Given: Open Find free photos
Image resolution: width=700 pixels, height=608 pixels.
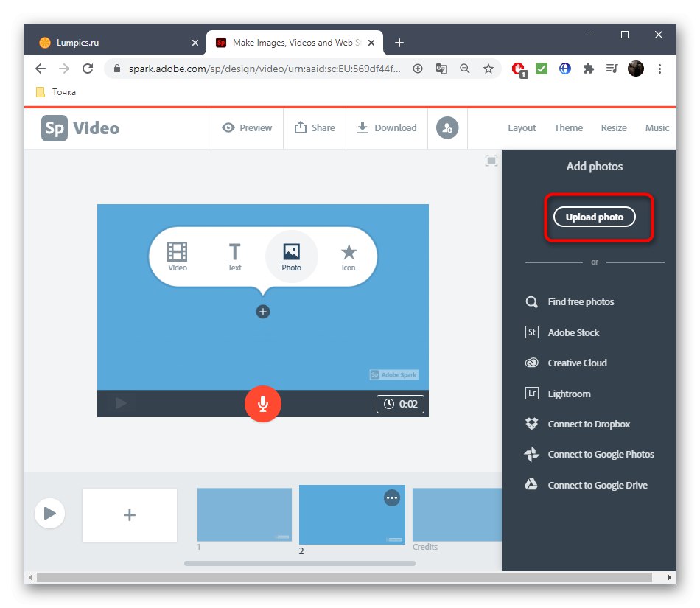Looking at the screenshot, I should pos(581,301).
